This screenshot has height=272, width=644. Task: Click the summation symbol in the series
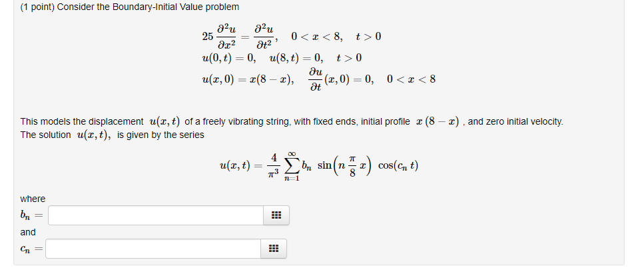[291, 167]
